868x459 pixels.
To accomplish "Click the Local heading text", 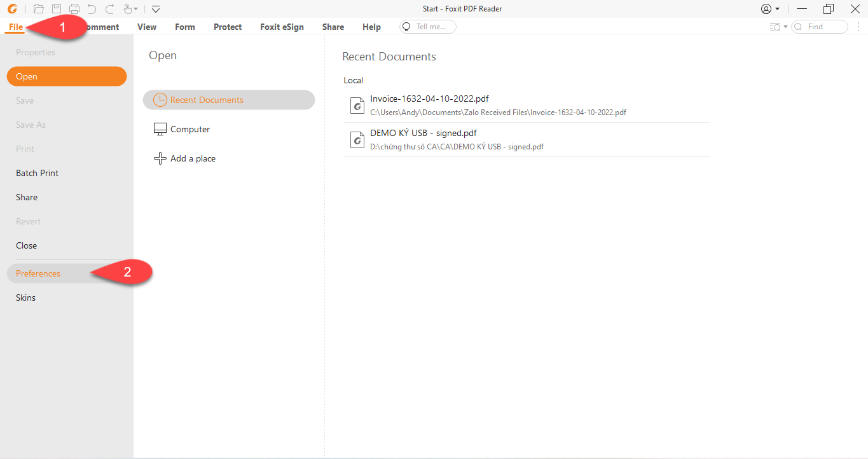I will [353, 80].
